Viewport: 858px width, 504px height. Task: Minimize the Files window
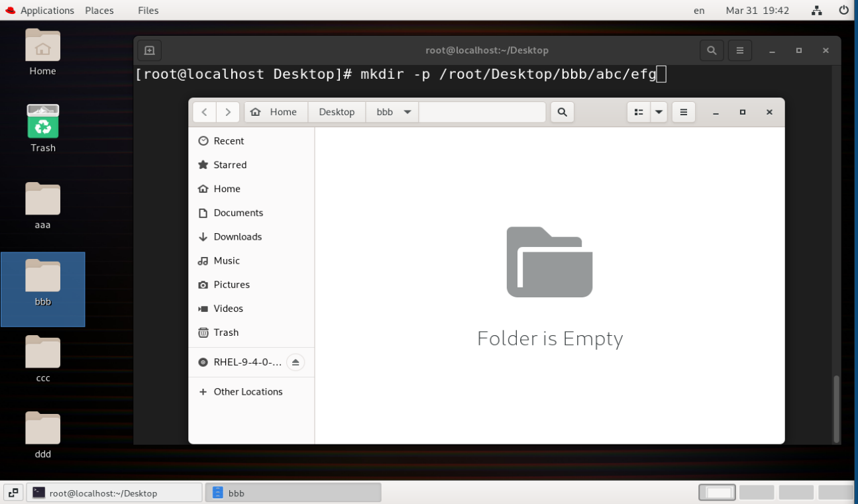716,112
